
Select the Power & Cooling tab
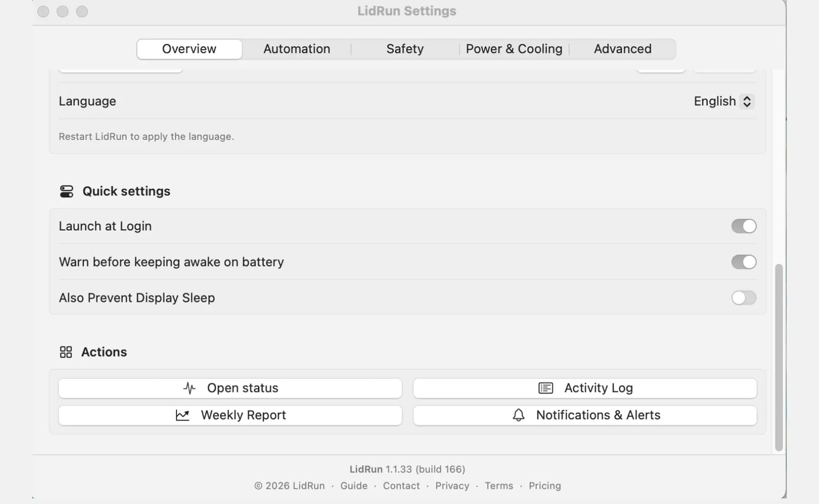514,49
